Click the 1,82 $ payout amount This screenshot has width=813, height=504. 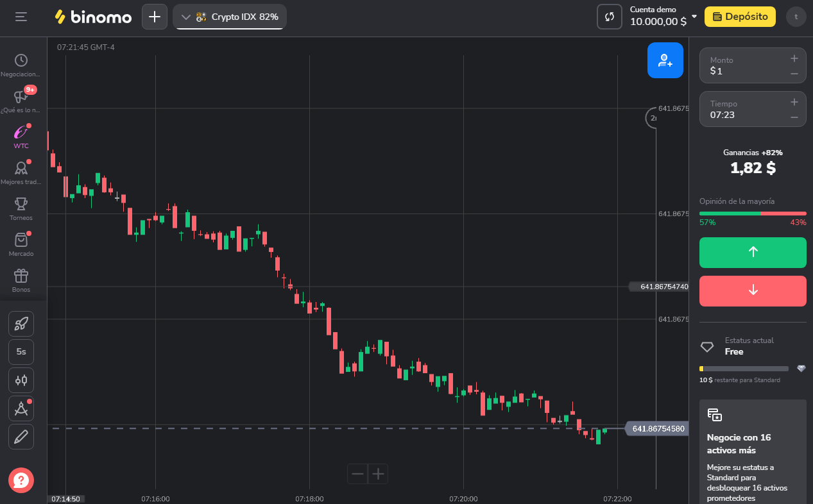[x=753, y=168]
